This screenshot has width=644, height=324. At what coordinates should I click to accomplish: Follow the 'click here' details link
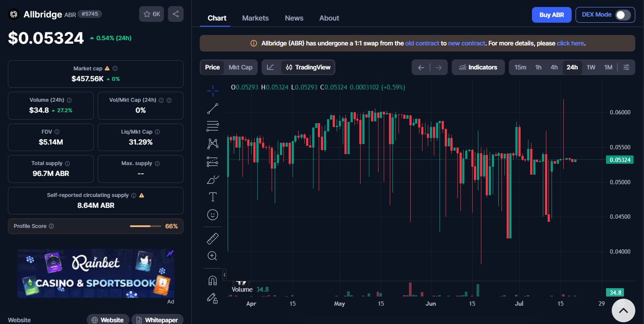pos(570,44)
